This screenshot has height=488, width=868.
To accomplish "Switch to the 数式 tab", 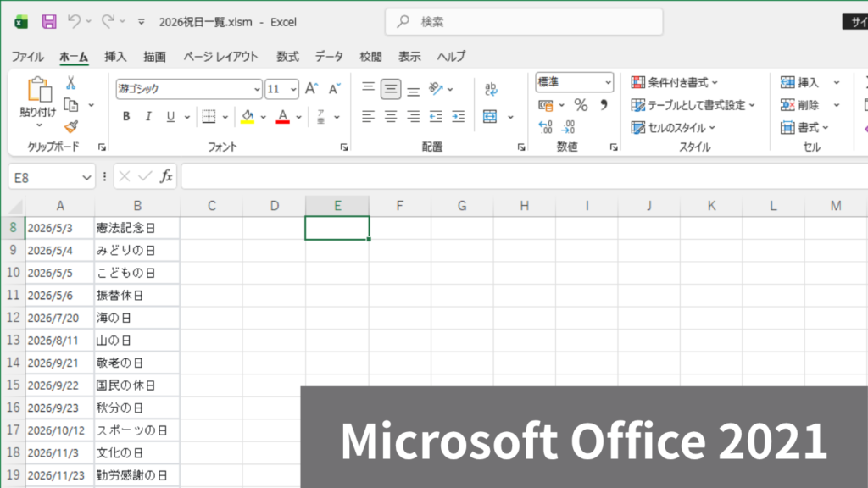I will point(287,57).
